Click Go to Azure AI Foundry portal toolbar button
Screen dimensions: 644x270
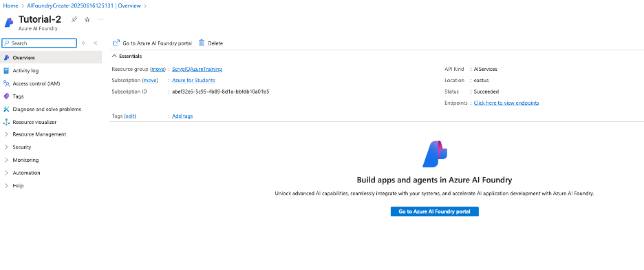[x=152, y=43]
